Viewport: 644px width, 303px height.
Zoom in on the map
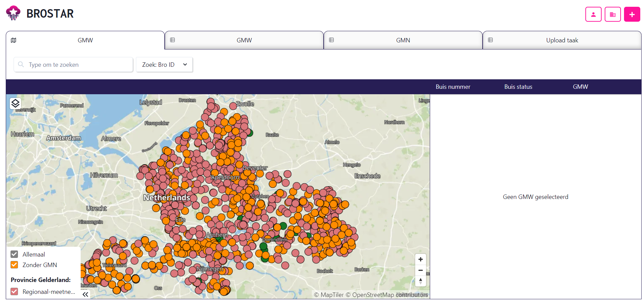click(420, 259)
